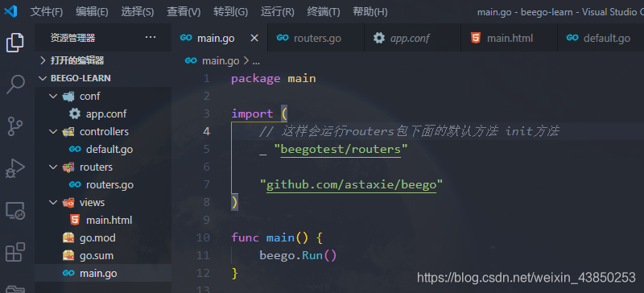Click the conf folder icon in tree

pos(68,96)
